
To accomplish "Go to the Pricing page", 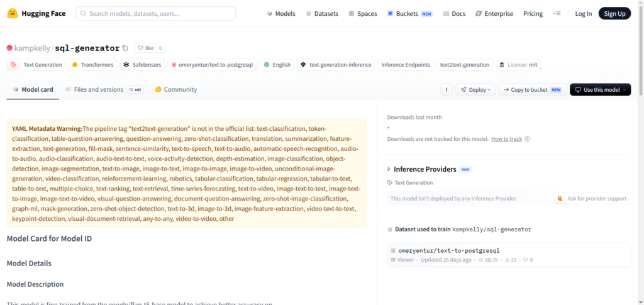I will pos(533,14).
